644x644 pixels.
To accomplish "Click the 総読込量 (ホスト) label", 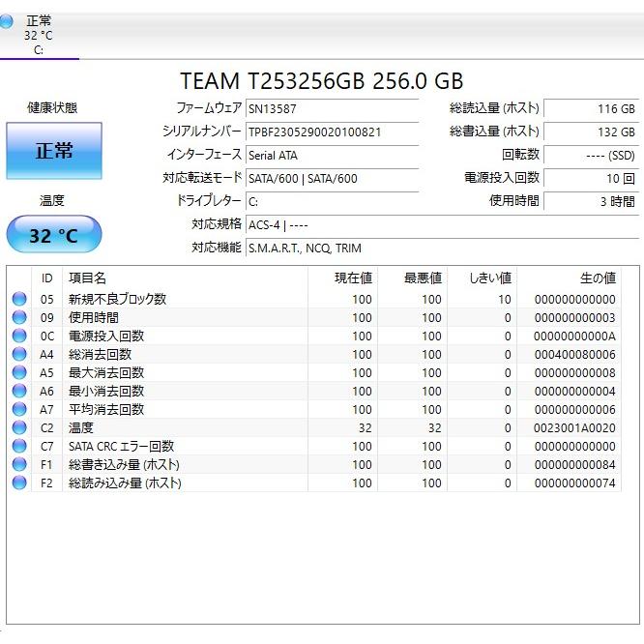I will 494,108.
